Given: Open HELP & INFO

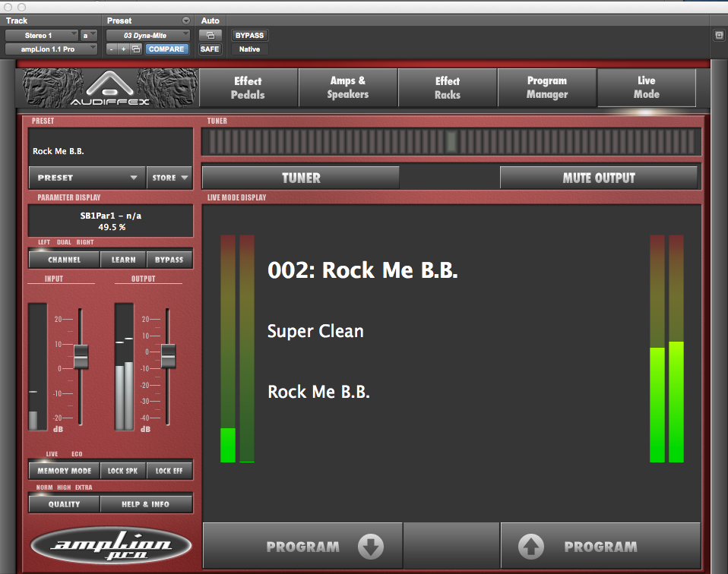Looking at the screenshot, I should tap(146, 504).
